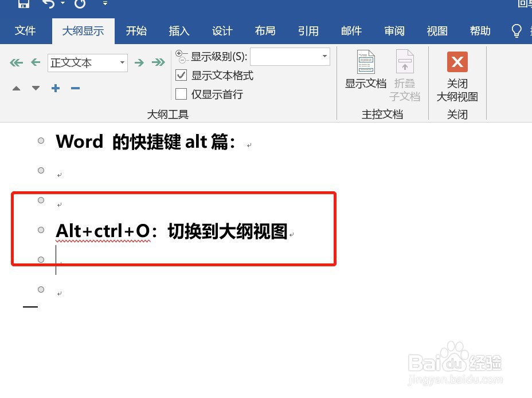The height and width of the screenshot is (398, 532).
Task: Promote to Heading 1 double-left arrow
Action: click(16, 62)
